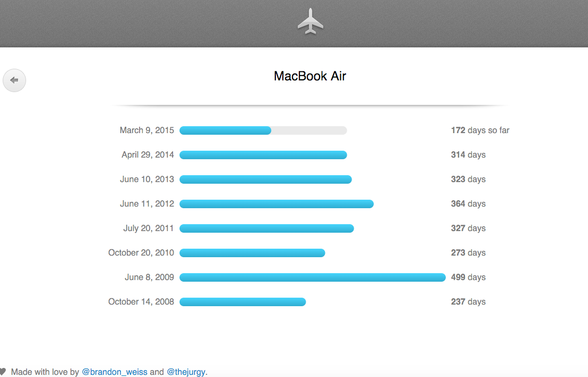
Task: Open @thejurgy profile link
Action: tap(186, 372)
